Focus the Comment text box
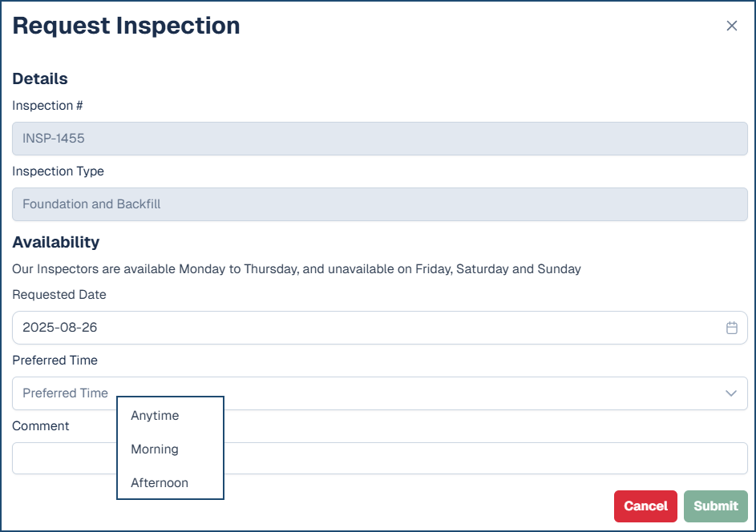 481,458
